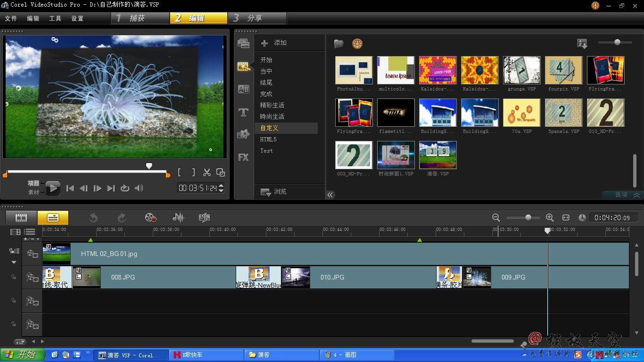Open the Title library T icon
This screenshot has width=644, height=362.
coord(243,112)
